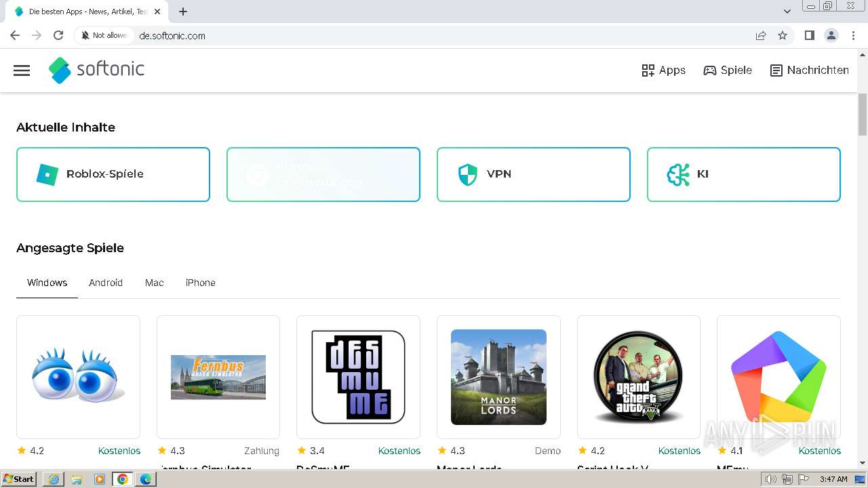Click the Action Center flag icon

point(802,479)
